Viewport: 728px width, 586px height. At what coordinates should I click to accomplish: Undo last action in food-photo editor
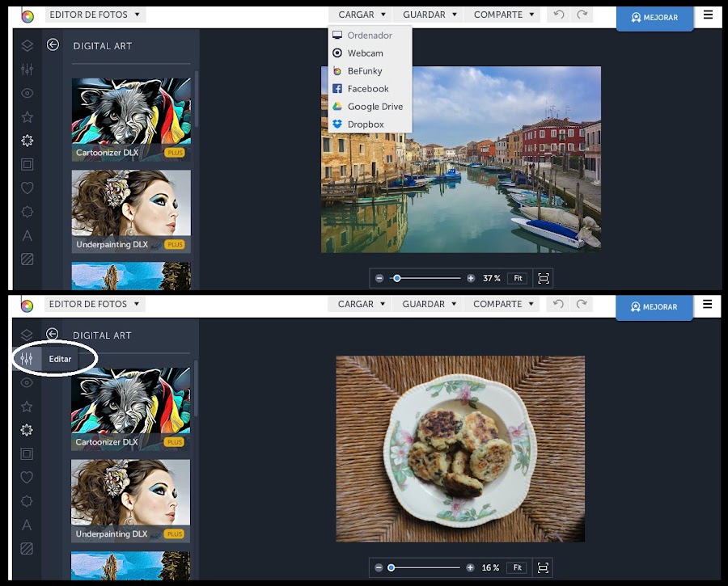coord(558,304)
